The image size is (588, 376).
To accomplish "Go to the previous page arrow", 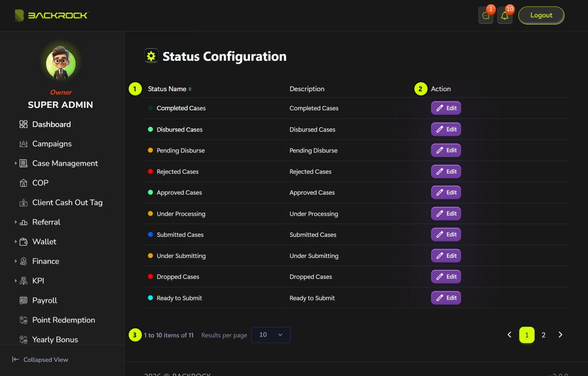I will pyautogui.click(x=509, y=335).
